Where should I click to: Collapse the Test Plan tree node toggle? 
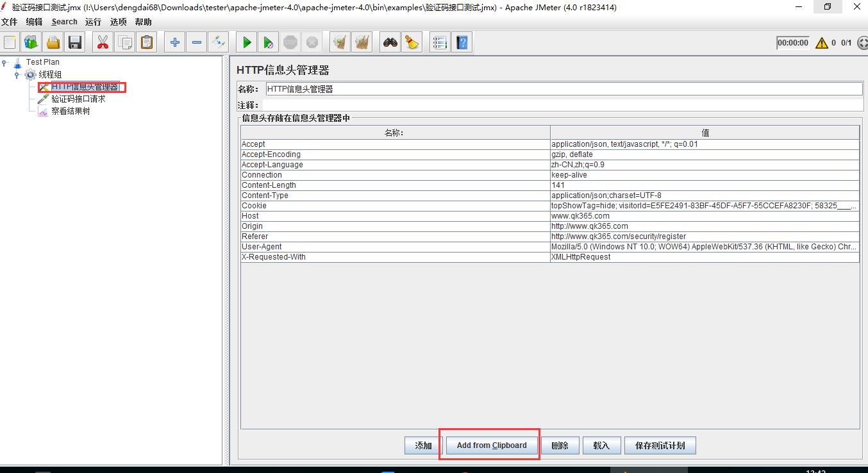coord(4,62)
